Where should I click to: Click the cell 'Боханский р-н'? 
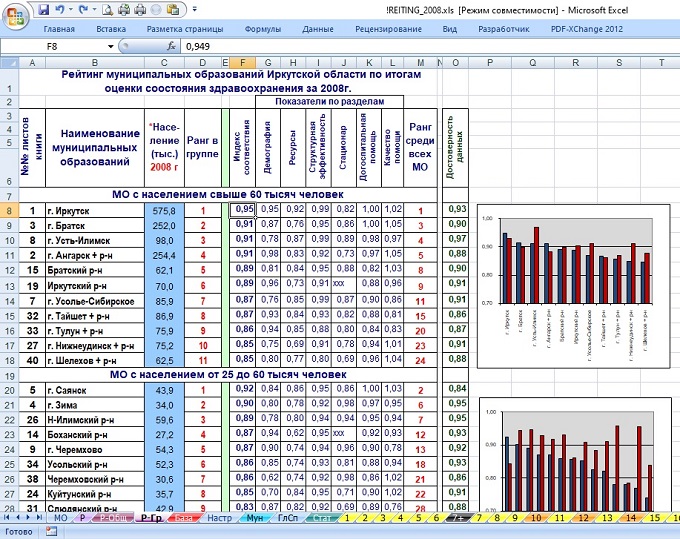pos(95,434)
